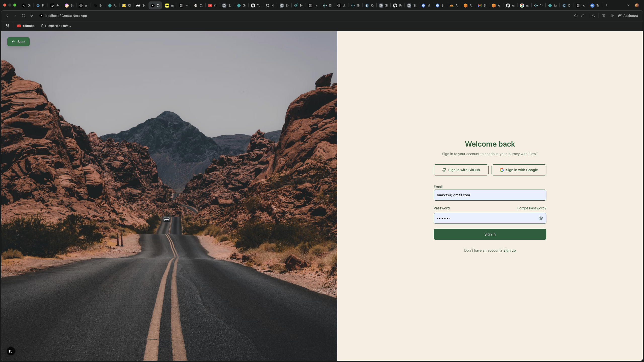The image size is (644, 362).
Task: Reload the current page
Action: [23, 16]
